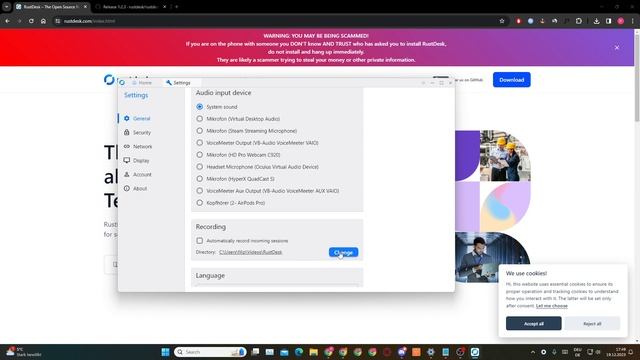This screenshot has width=640, height=360.
Task: Open browser tab search dropdown
Action: click(x=7, y=7)
